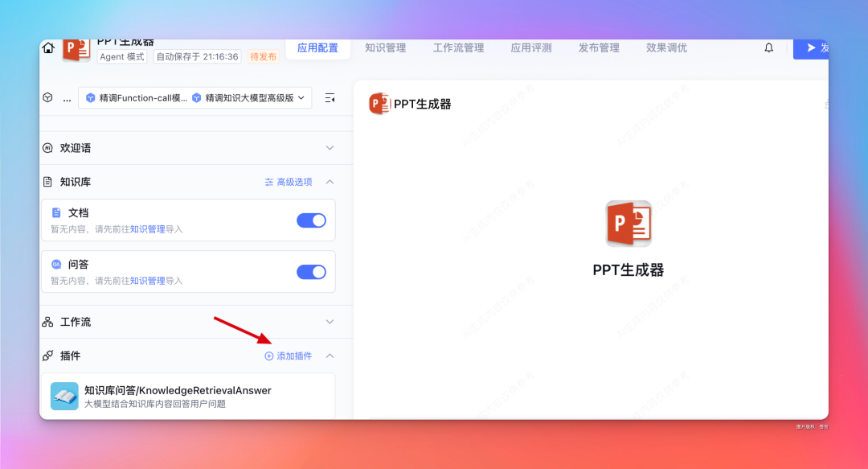Click small PPT icon in preview header
This screenshot has width=868, height=469.
[x=379, y=104]
